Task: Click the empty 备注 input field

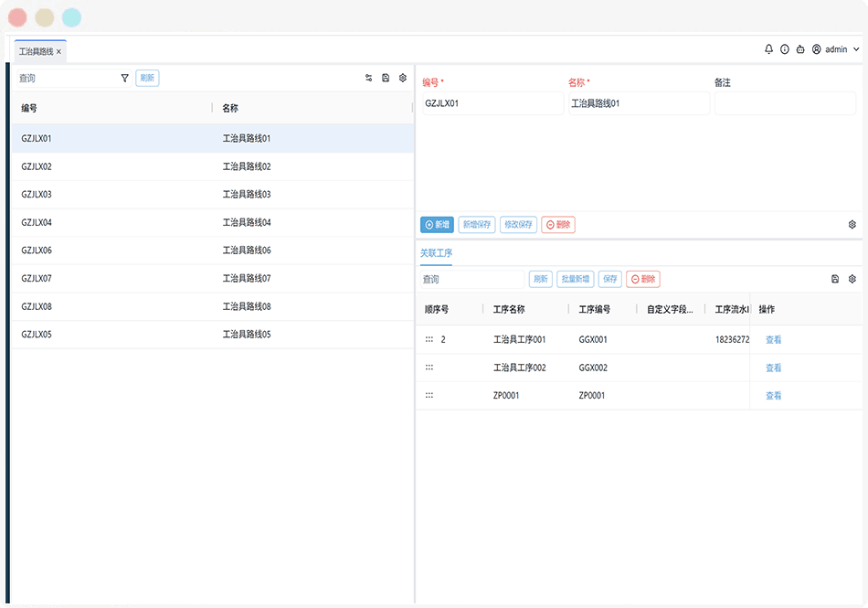Action: click(x=785, y=103)
